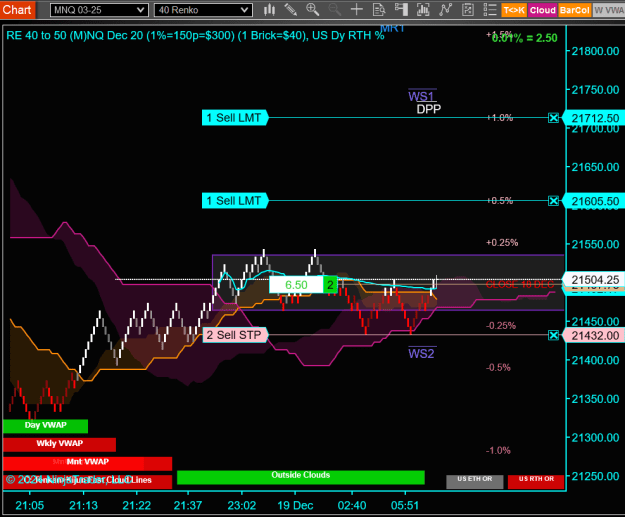
Task: Click the WS1 pivot label
Action: pos(422,96)
